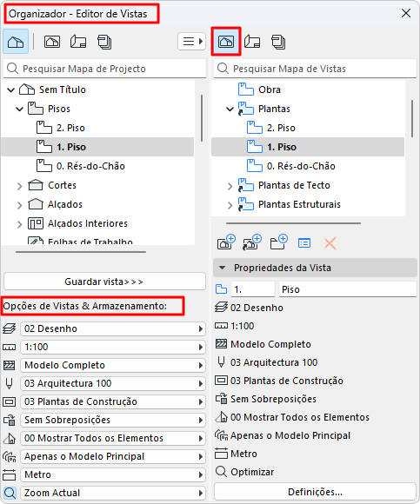Select the Cortes tree item
The image size is (420, 504).
[62, 185]
